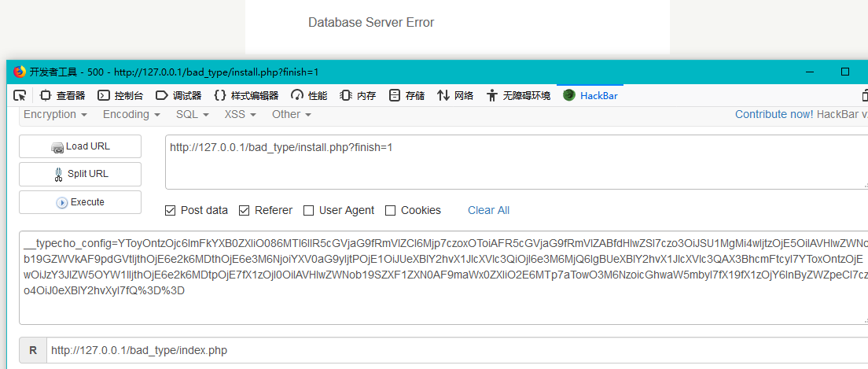Expand the Encryption dropdown menu

click(x=55, y=114)
